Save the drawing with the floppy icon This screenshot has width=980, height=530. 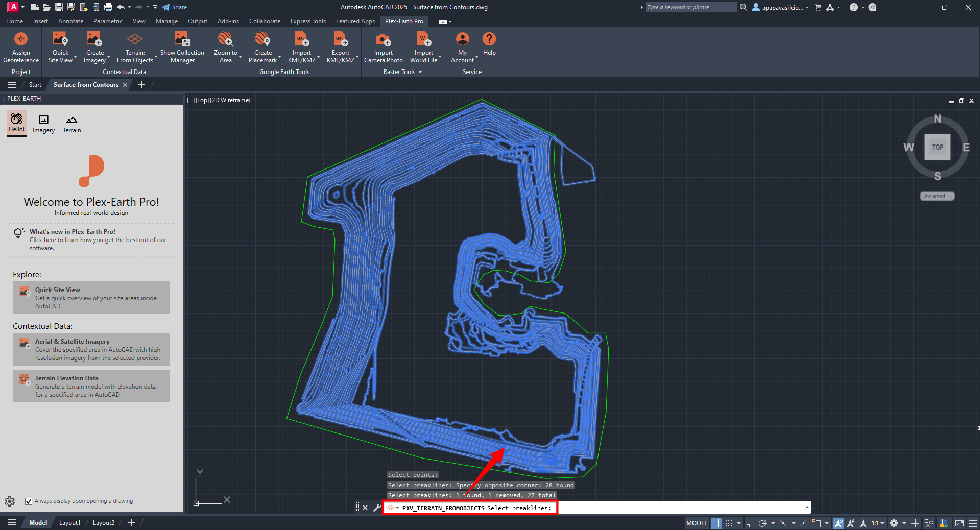click(59, 7)
